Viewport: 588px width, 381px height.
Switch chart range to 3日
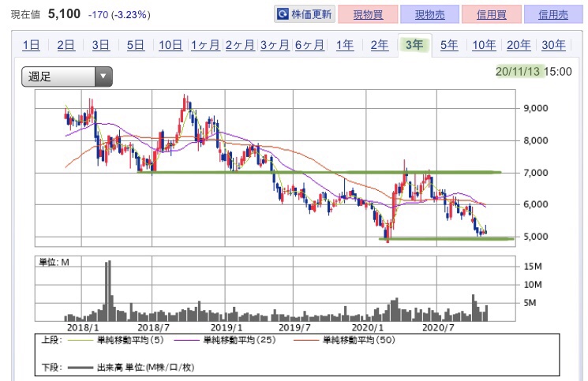pyautogui.click(x=100, y=45)
